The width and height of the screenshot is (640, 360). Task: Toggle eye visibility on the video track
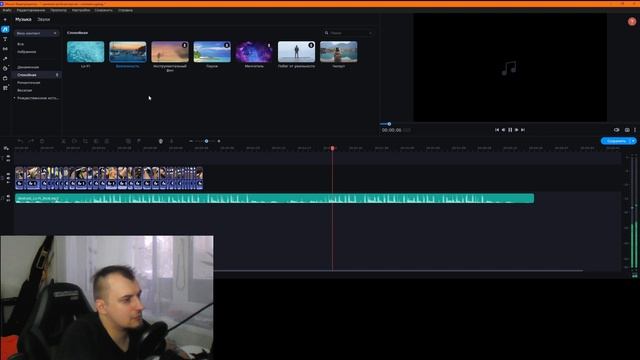[x=8, y=174]
